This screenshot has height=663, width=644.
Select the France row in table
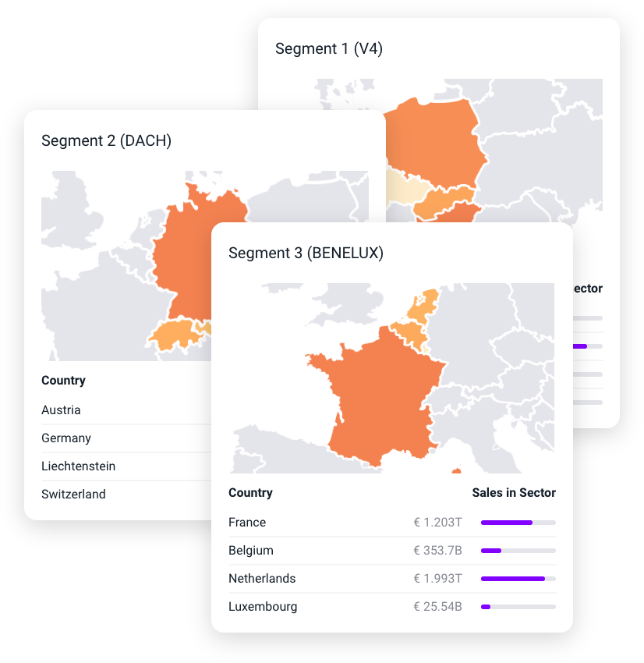tap(247, 523)
